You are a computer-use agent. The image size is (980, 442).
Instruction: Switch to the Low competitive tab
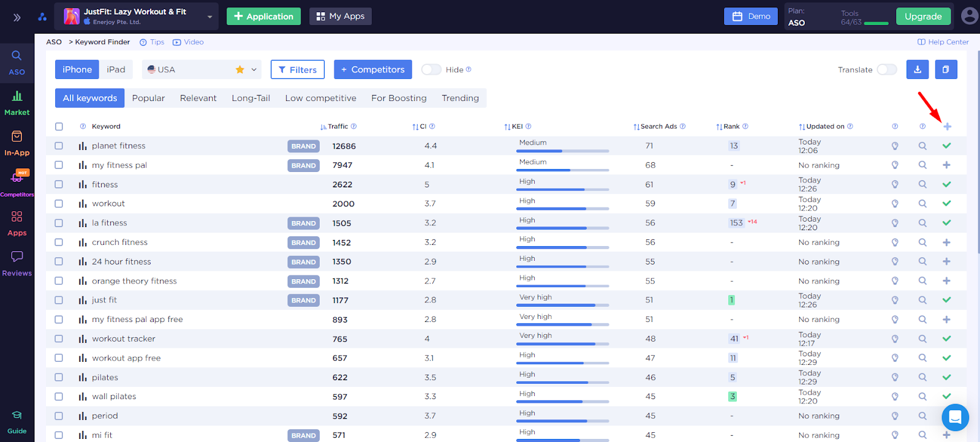[x=320, y=98]
